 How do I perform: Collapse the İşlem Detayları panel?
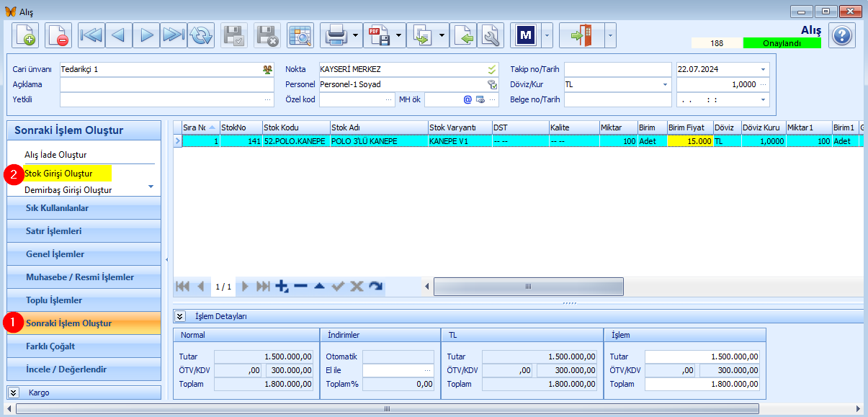coord(180,316)
